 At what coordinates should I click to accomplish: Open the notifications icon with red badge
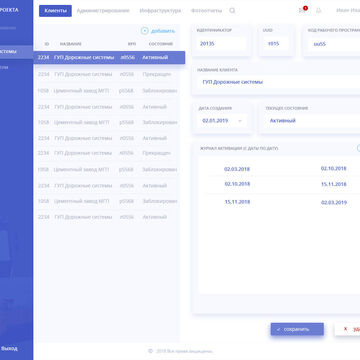(x=303, y=10)
